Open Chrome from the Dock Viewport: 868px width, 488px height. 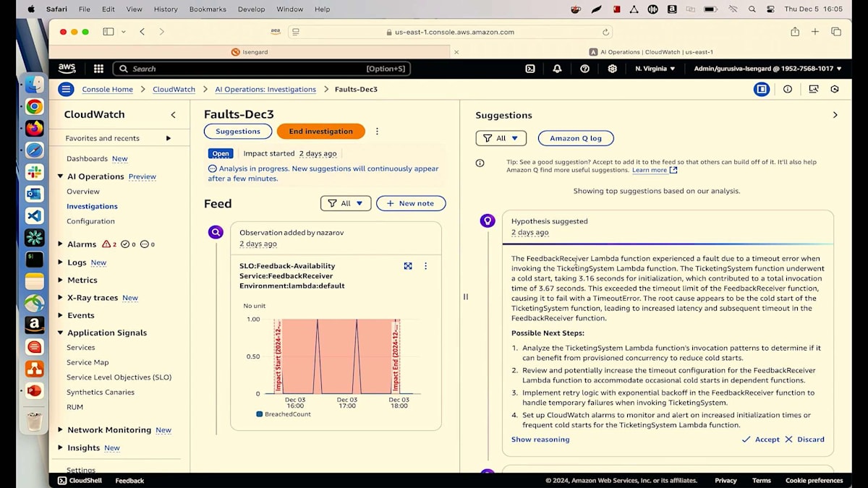click(x=34, y=107)
